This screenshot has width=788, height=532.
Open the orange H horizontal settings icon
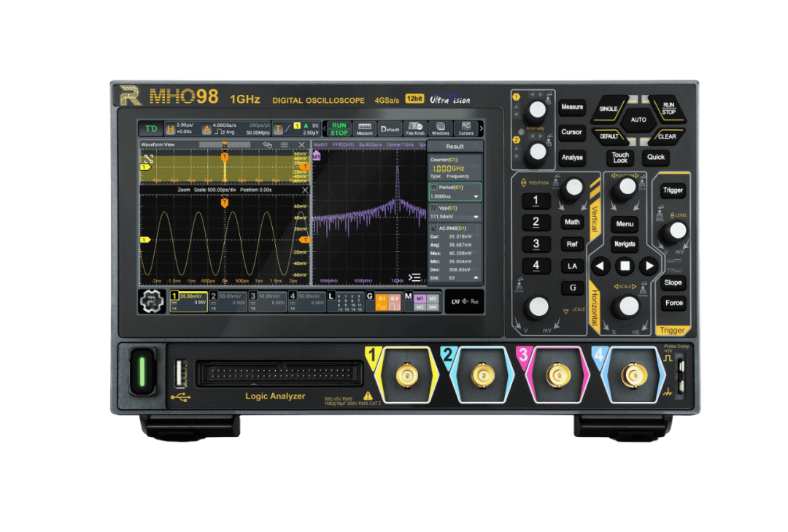point(170,130)
